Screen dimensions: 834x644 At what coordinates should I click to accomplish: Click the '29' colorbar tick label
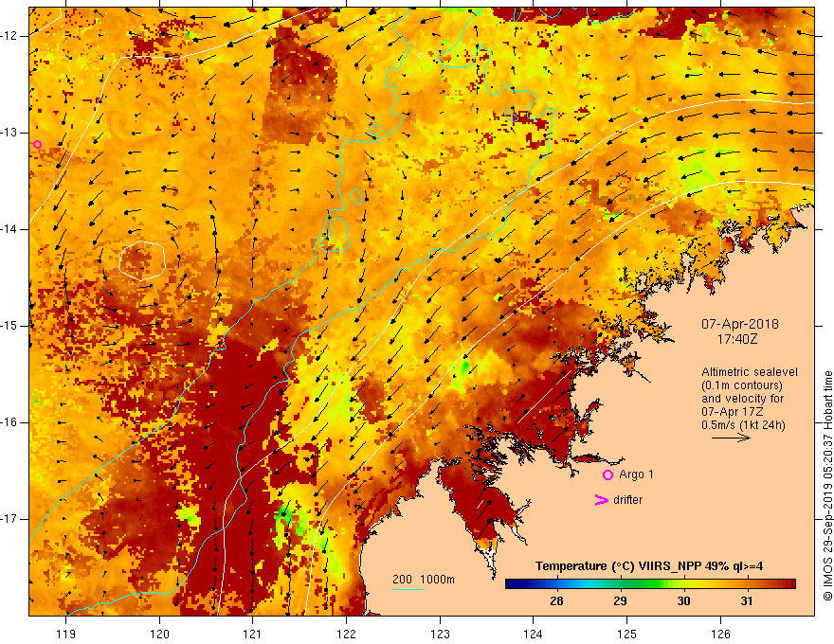point(620,601)
